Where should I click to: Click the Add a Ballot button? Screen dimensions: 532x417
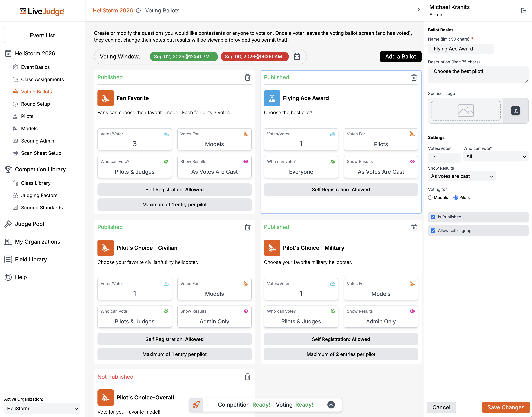[400, 57]
